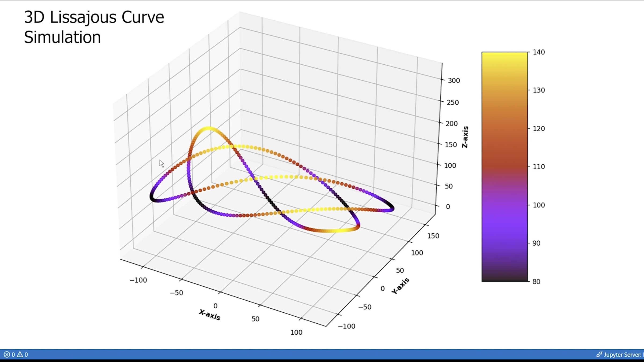Screen dimensions: 644x362
Task: Click the colorbar tick label 80
Action: point(536,282)
